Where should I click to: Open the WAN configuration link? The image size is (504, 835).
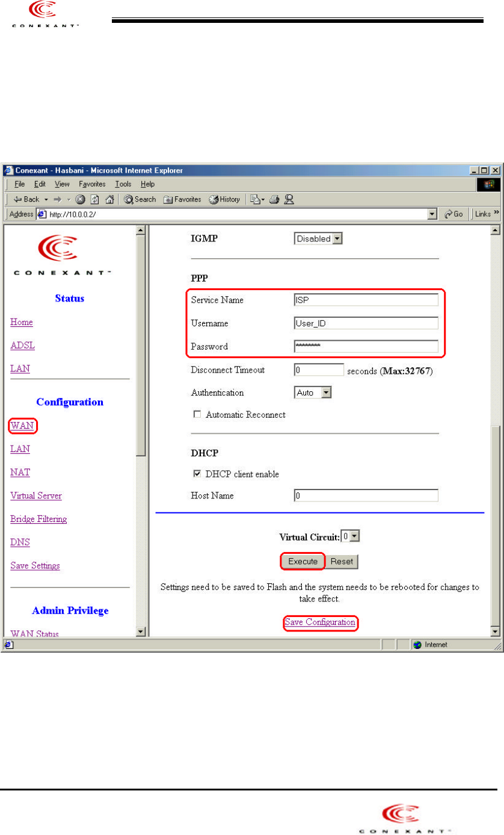(x=23, y=426)
